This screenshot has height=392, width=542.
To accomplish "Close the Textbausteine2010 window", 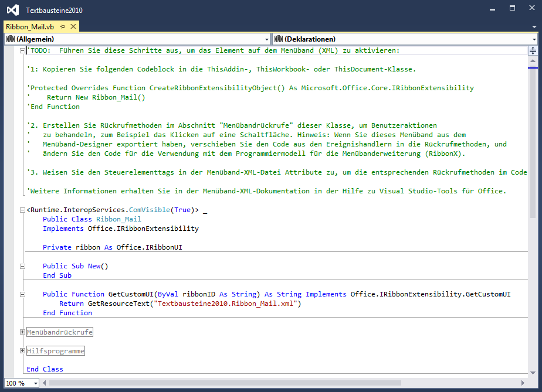I will pyautogui.click(x=532, y=8).
